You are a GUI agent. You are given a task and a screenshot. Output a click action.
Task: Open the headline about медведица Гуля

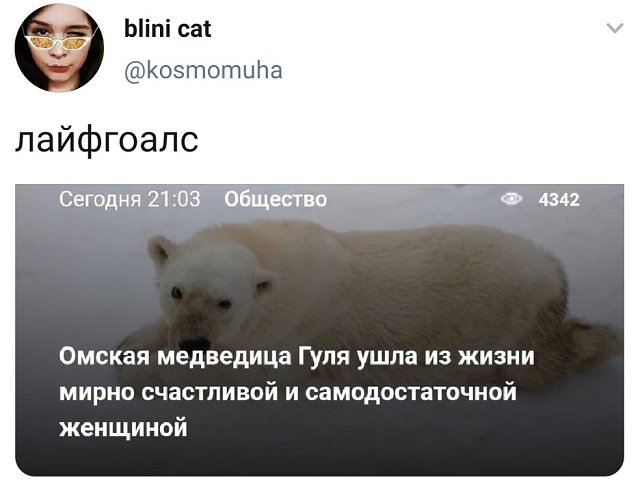coord(297,392)
